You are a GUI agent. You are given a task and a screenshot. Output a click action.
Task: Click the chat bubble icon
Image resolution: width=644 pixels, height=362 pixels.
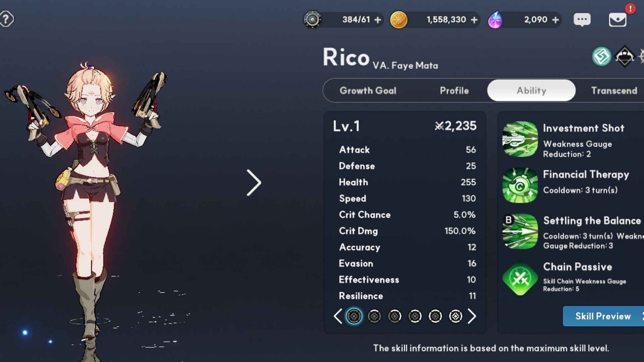pyautogui.click(x=583, y=19)
